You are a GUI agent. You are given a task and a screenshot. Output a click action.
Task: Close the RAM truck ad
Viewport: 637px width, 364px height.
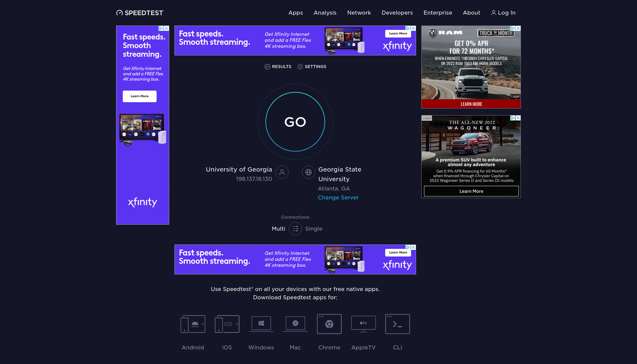coord(518,29)
